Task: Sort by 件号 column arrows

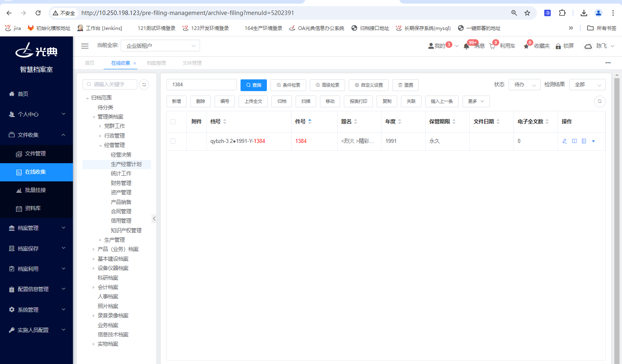Action: click(310, 121)
